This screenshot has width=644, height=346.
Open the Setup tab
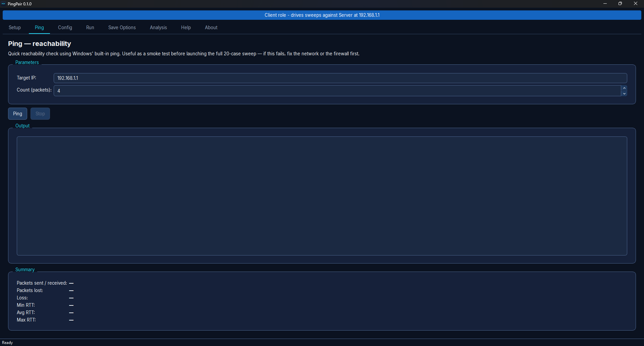15,27
